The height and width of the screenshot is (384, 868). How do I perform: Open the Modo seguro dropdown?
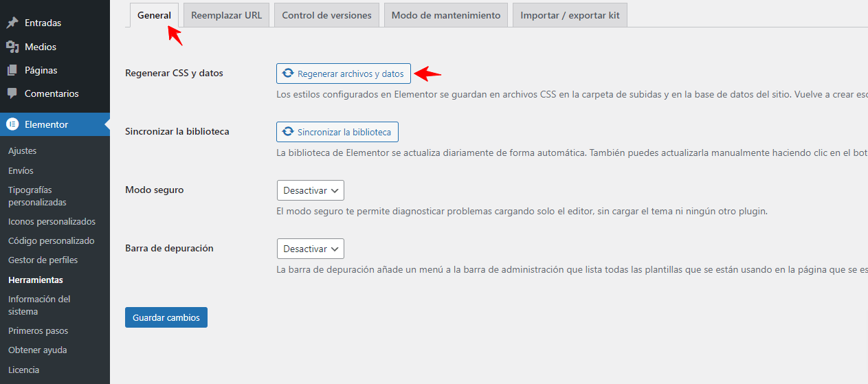coord(310,190)
